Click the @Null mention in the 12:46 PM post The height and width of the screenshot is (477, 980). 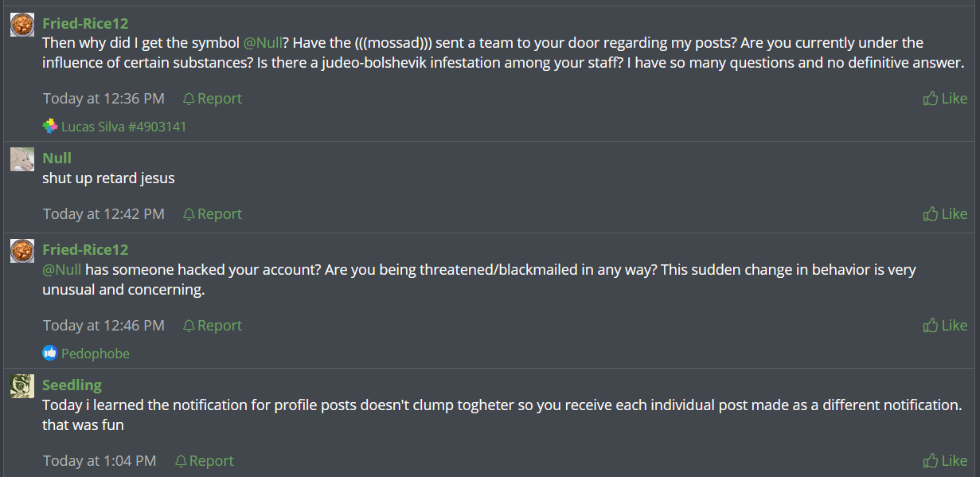[x=63, y=269]
